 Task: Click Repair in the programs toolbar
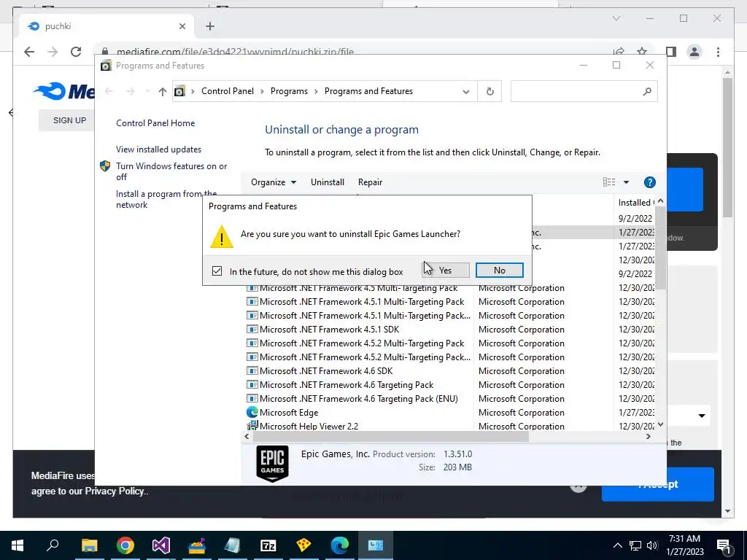point(370,182)
